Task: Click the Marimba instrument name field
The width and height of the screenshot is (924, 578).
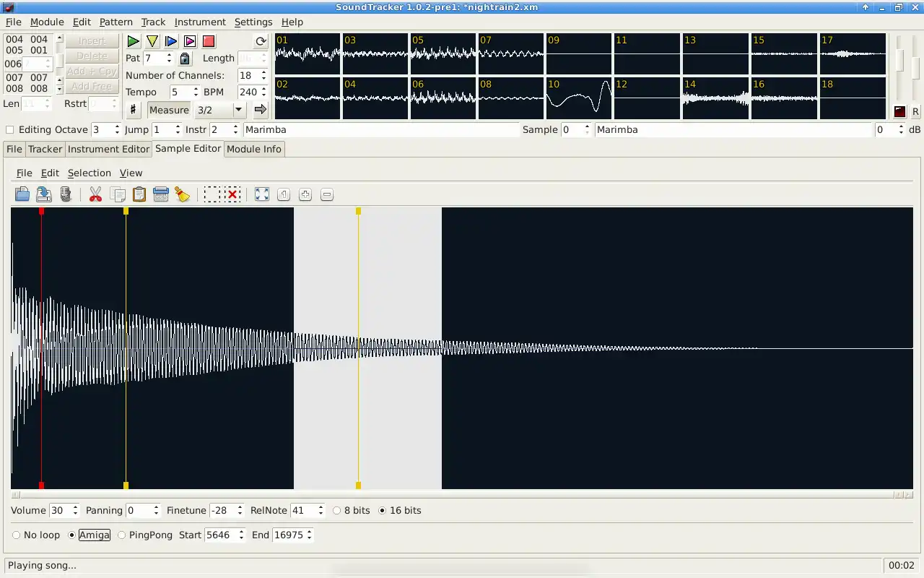Action: click(381, 130)
